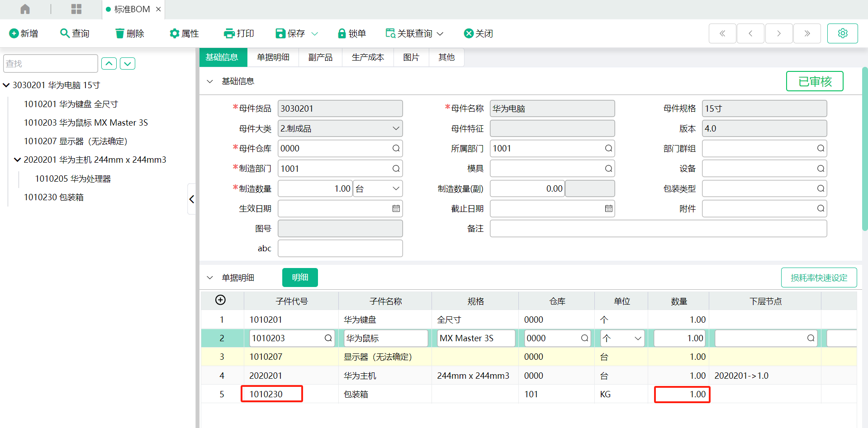The height and width of the screenshot is (428, 868).
Task: Search lookup for 模具 field
Action: [608, 169]
